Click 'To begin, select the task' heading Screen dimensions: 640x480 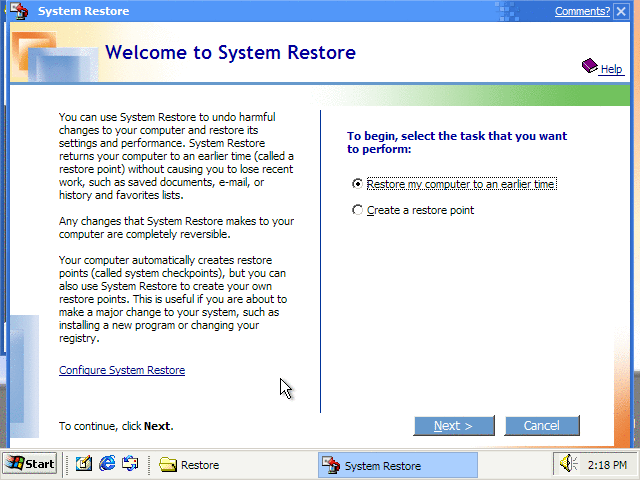[x=457, y=142]
